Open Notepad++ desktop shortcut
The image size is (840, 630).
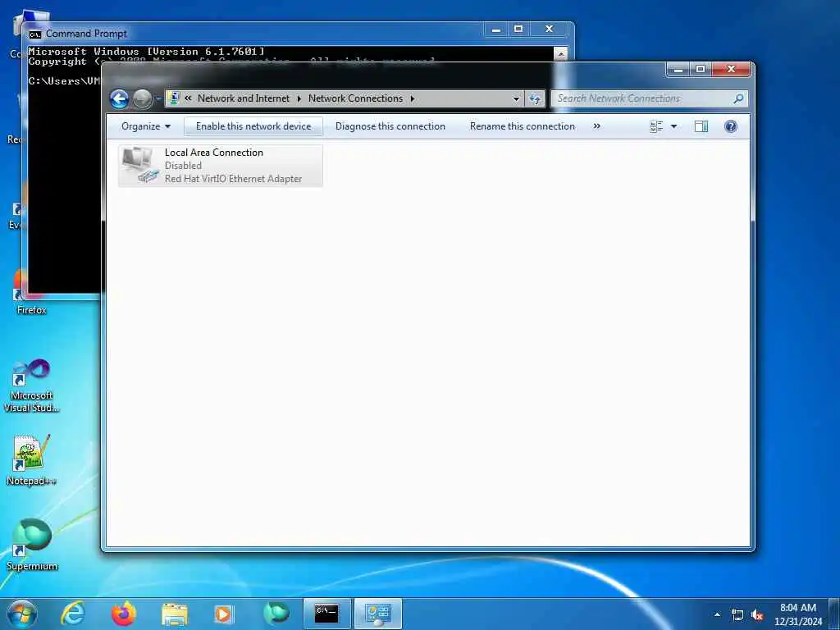(32, 461)
